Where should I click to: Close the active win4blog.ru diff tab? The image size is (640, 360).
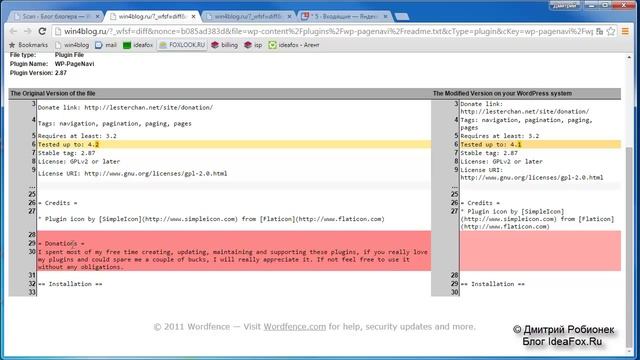pyautogui.click(x=193, y=16)
